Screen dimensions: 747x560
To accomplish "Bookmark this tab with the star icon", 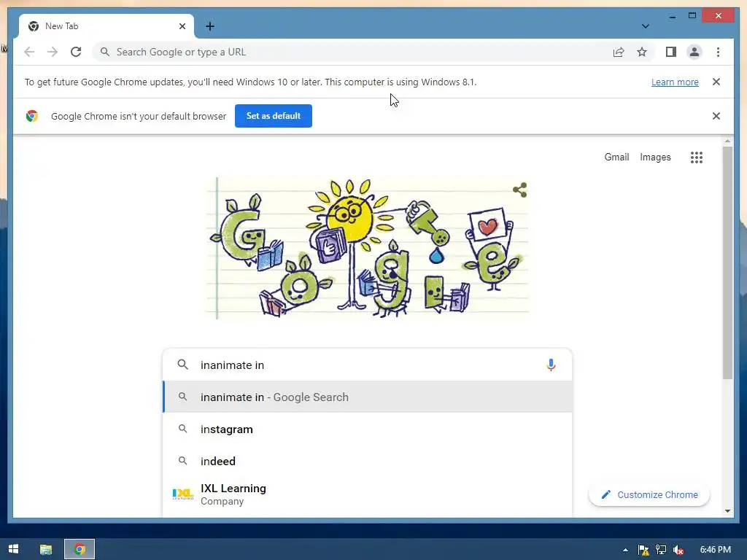I will [642, 52].
